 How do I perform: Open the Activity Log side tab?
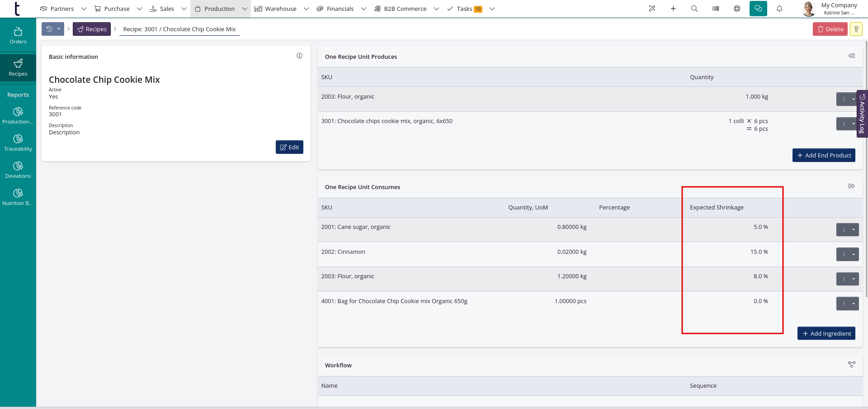tap(862, 114)
